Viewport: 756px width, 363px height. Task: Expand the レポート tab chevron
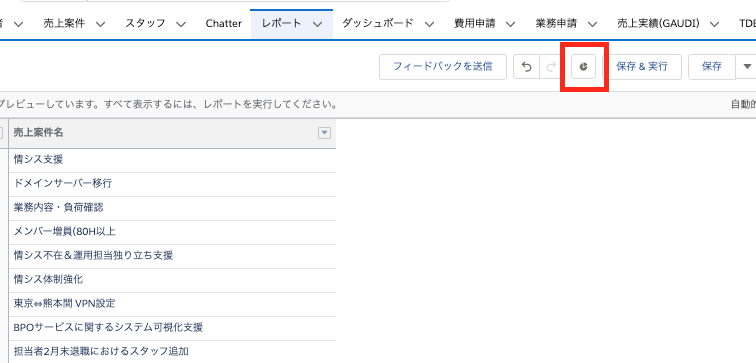pyautogui.click(x=317, y=24)
